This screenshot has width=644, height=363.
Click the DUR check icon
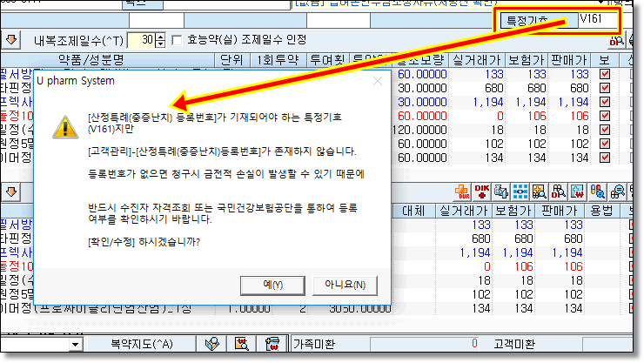tap(464, 191)
